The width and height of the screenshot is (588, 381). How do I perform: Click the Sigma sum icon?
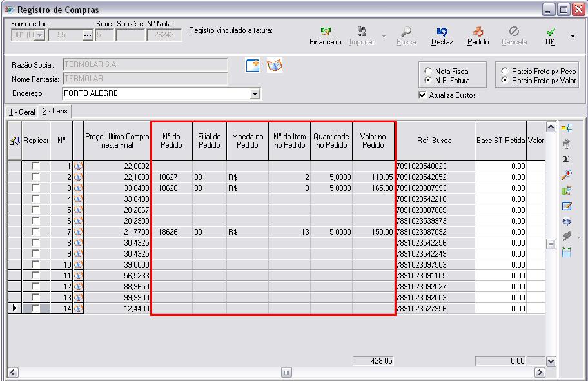pyautogui.click(x=567, y=159)
